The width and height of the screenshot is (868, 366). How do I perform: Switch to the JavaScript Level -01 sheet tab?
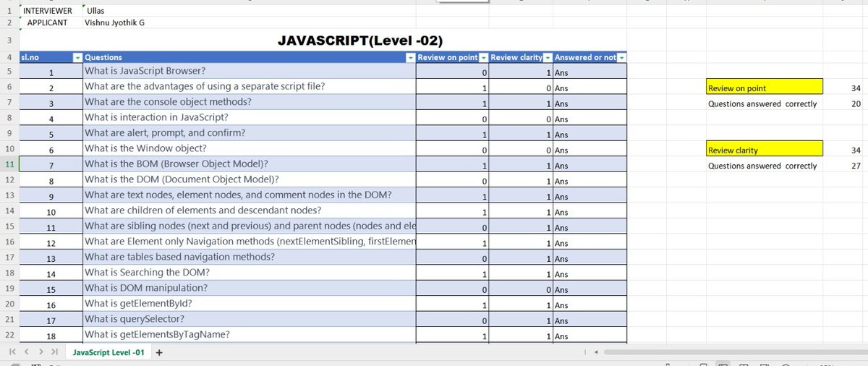pyautogui.click(x=107, y=352)
